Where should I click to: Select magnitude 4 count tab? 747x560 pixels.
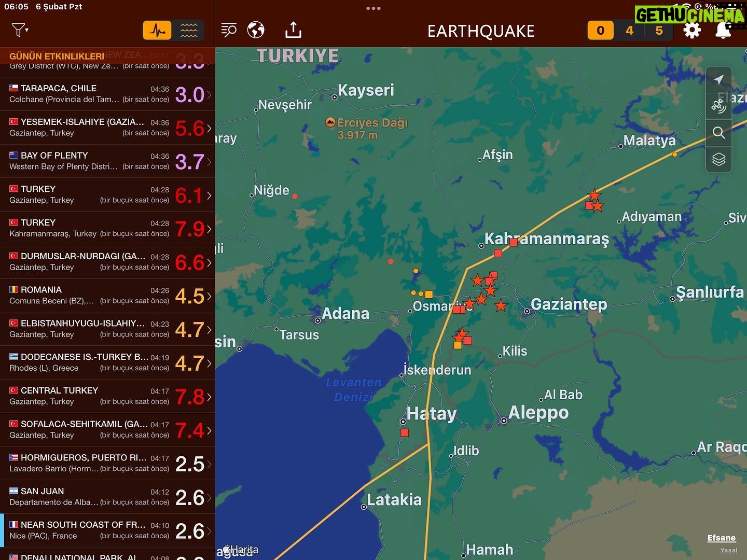pos(629,31)
